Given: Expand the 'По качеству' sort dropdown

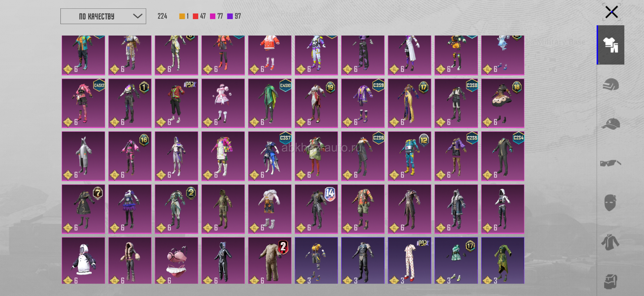Looking at the screenshot, I should coord(103,16).
